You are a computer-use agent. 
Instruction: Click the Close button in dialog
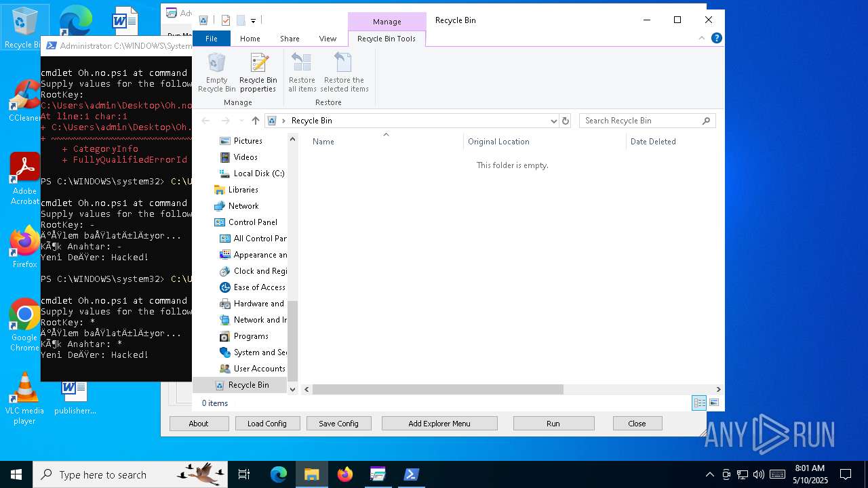637,424
